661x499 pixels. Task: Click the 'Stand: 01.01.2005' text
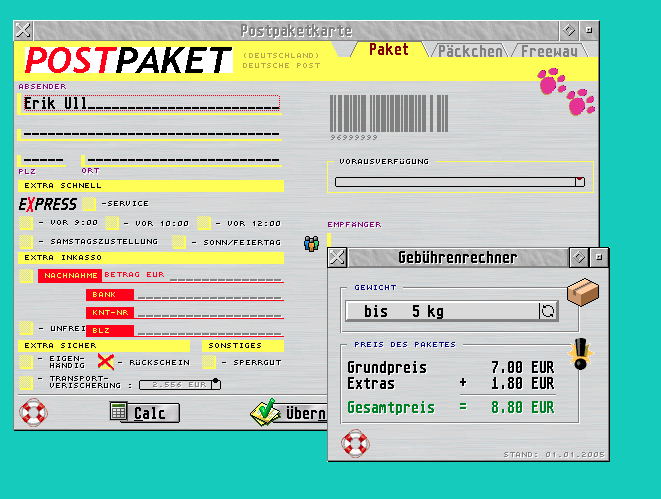click(554, 454)
